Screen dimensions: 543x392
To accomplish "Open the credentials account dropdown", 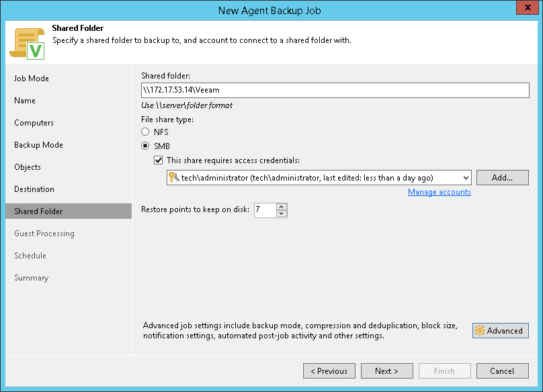I will click(x=466, y=178).
